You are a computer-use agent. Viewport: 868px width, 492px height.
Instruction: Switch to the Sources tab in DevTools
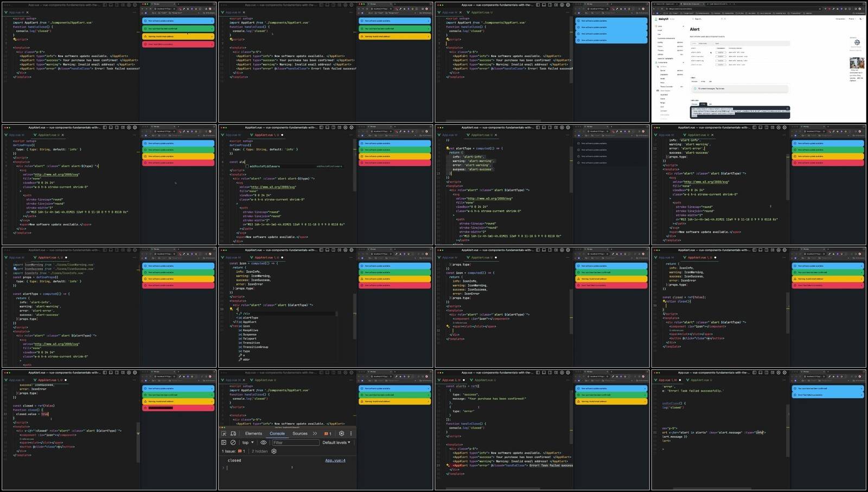(300, 433)
